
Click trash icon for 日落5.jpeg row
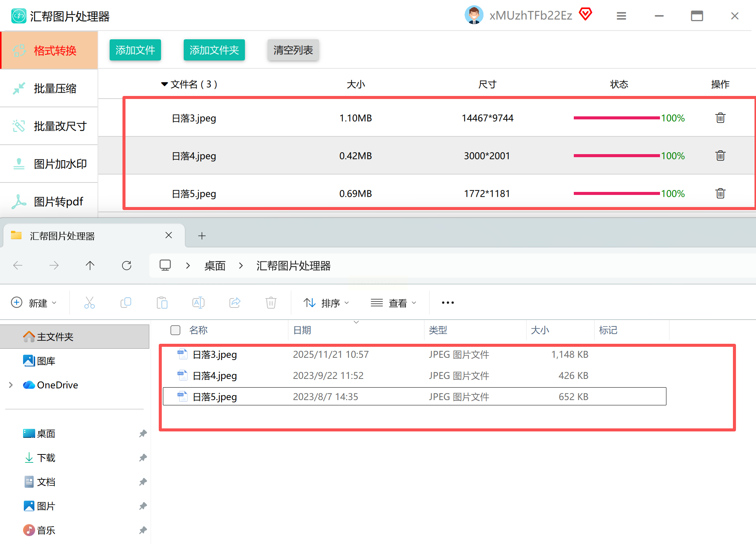pyautogui.click(x=720, y=193)
